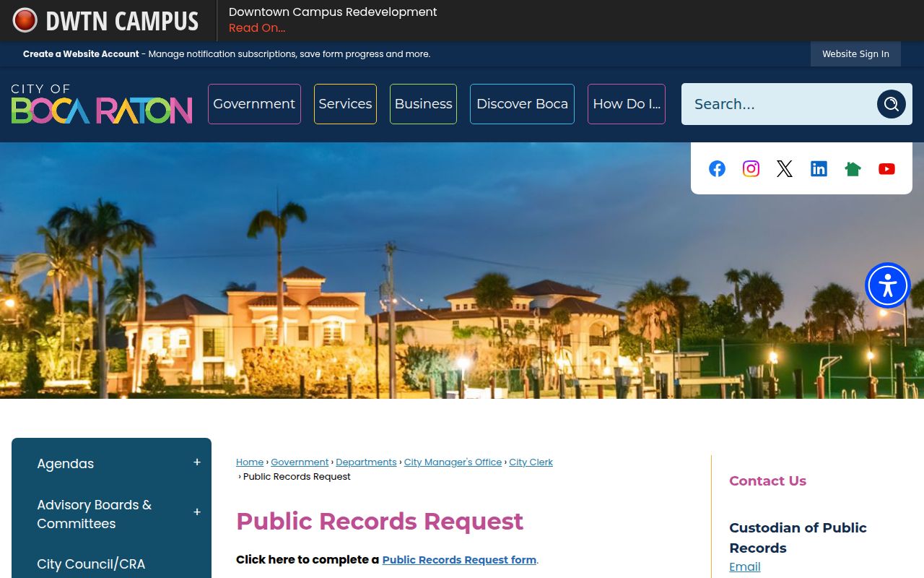Open the Nextdoor social icon
Viewport: 924px width, 578px height.
pyautogui.click(x=853, y=168)
